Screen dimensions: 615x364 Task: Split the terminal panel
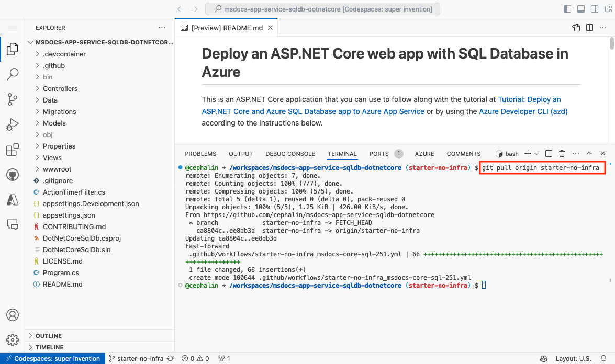coord(548,153)
